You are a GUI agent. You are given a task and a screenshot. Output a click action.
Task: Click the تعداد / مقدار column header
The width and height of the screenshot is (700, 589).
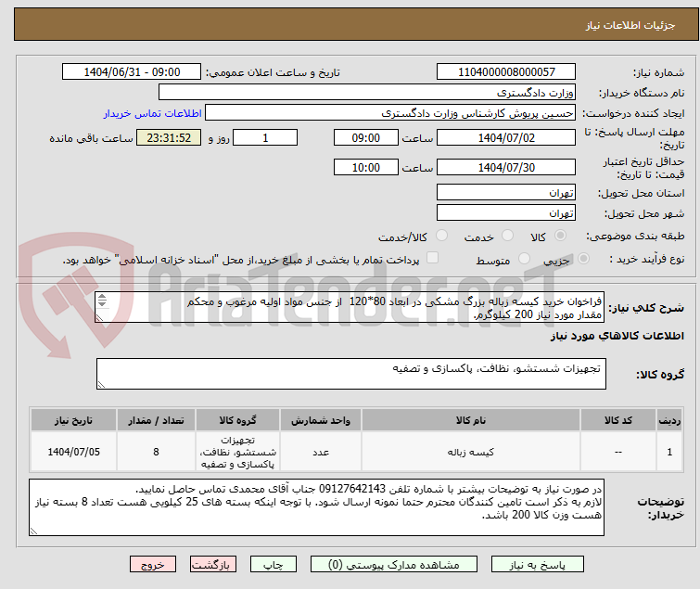(156, 420)
